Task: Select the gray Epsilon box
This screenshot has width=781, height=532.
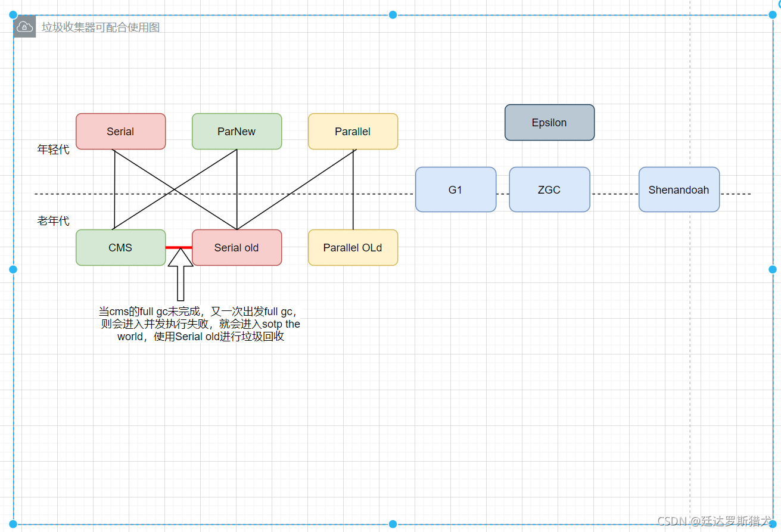Action: click(x=549, y=123)
